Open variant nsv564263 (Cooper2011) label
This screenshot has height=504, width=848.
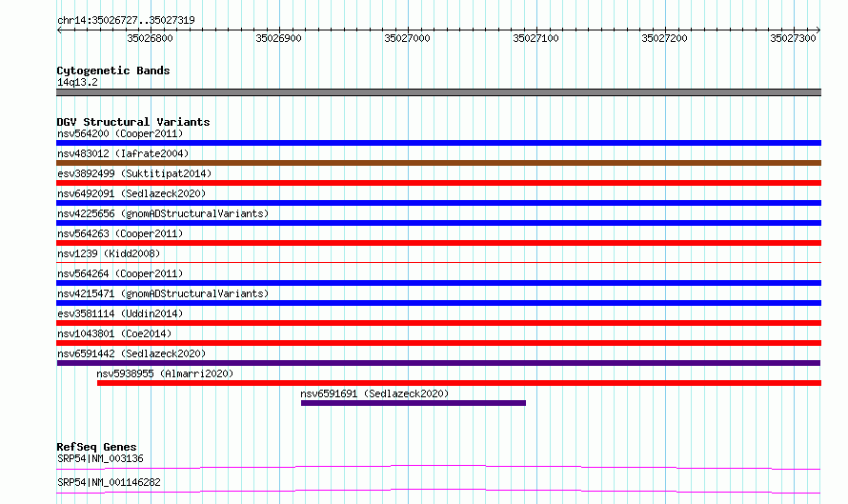point(120,233)
